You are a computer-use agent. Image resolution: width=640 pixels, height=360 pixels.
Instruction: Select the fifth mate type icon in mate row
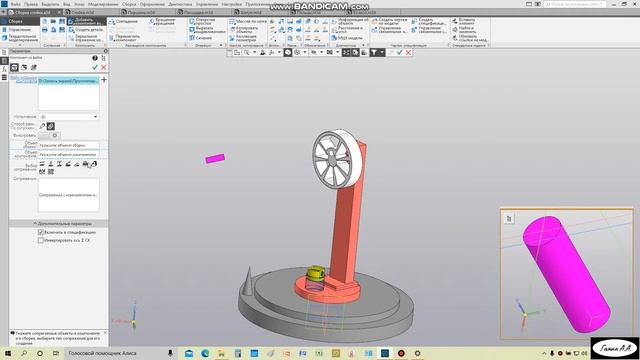(x=76, y=164)
